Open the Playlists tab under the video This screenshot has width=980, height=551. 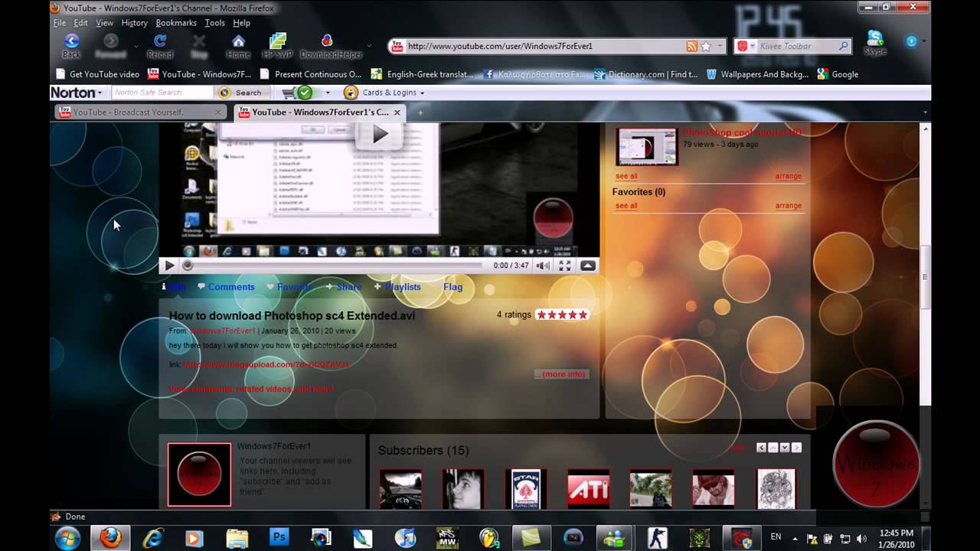(403, 287)
